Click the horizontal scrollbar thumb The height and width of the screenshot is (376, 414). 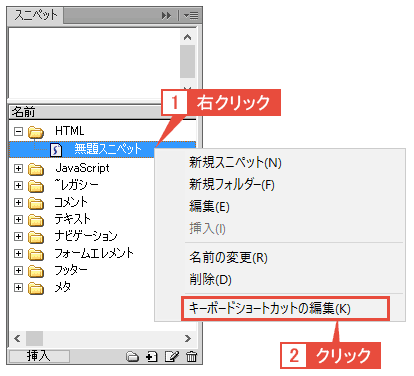point(34,339)
